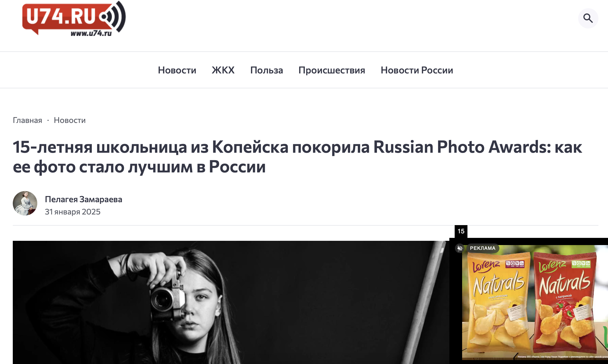
Task: Click the article headline text
Action: coord(297,157)
